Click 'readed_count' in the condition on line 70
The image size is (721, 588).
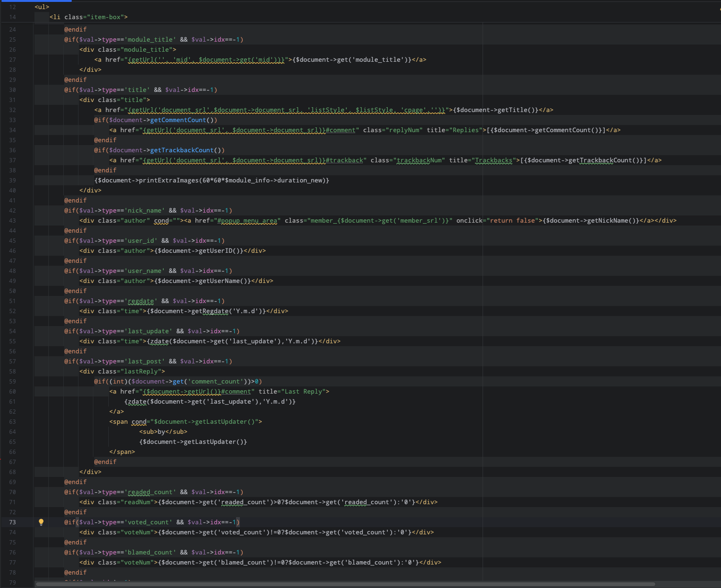click(150, 492)
